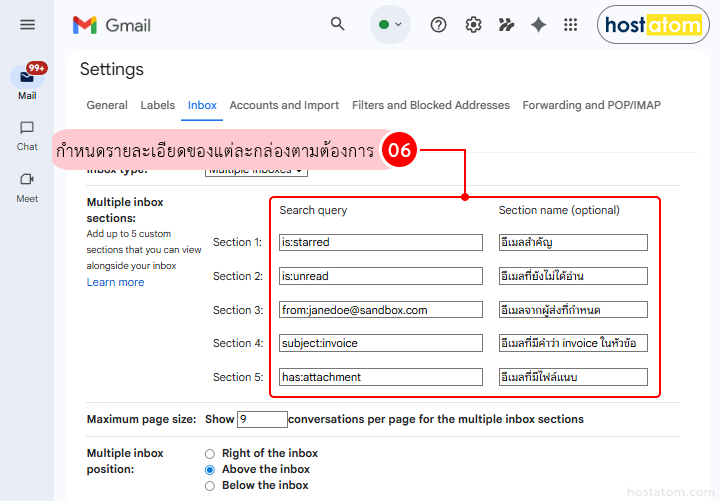Click the hostatom account badge
This screenshot has height=501, width=720.
pos(653,25)
